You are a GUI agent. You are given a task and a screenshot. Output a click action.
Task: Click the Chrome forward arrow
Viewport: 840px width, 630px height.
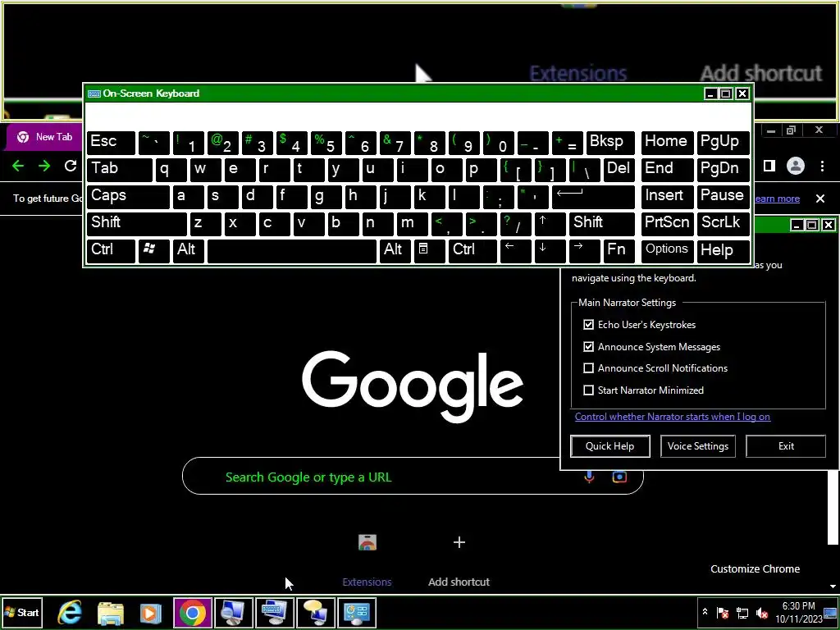pyautogui.click(x=44, y=166)
